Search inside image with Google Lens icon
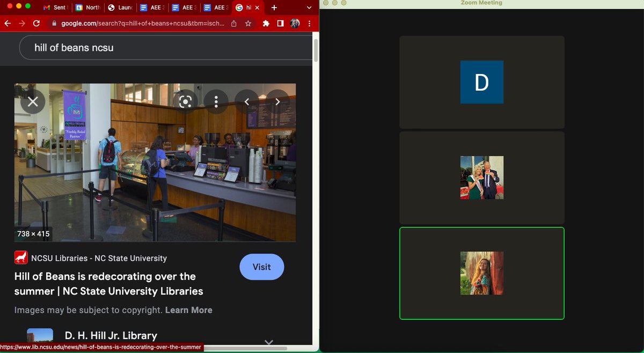644x353 pixels. [x=185, y=101]
